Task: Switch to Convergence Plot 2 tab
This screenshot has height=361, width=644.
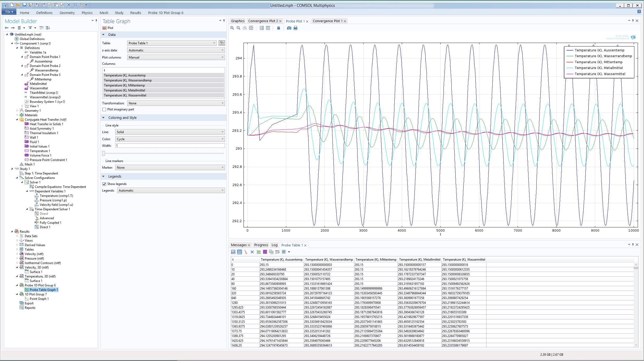Action: [263, 21]
